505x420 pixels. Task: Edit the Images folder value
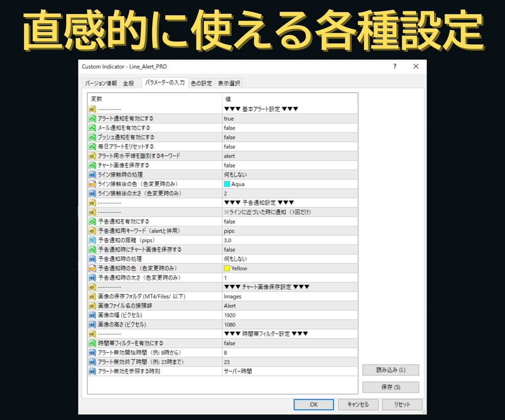(290, 296)
